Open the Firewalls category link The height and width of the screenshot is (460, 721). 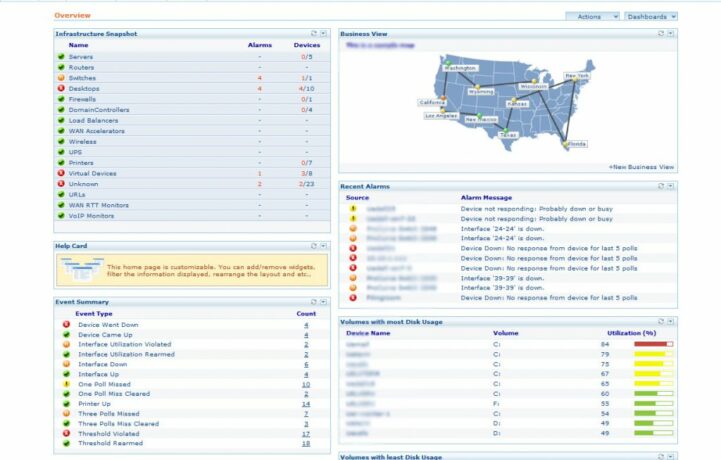tap(82, 99)
